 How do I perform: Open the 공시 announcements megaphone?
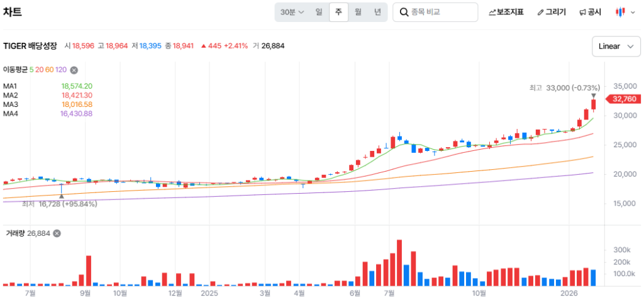(x=590, y=12)
